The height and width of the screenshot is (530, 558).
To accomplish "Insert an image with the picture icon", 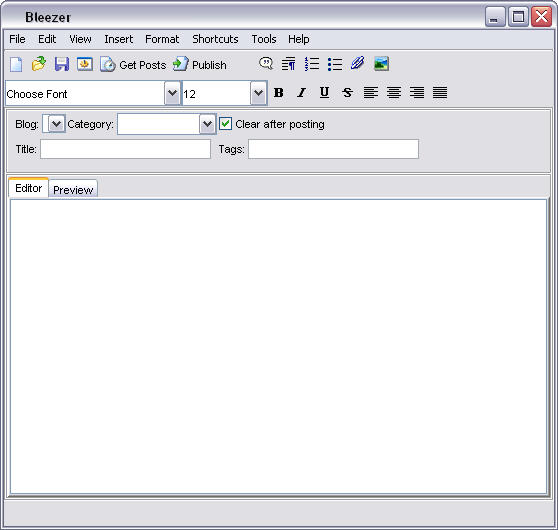I will tap(381, 64).
